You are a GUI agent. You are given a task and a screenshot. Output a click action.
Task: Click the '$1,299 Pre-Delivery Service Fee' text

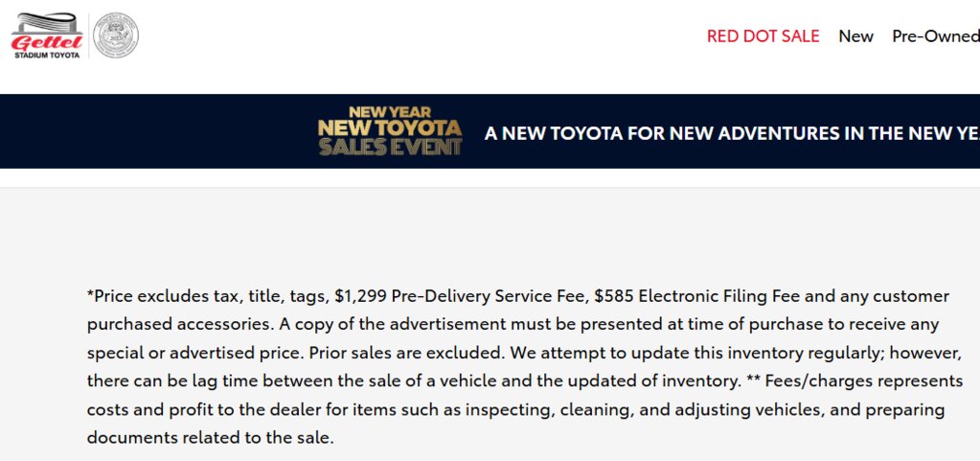point(462,296)
